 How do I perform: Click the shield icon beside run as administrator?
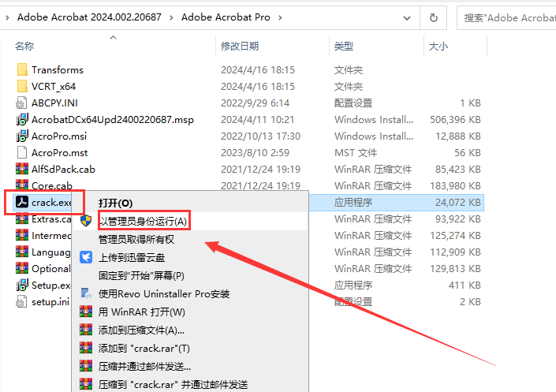tap(86, 221)
